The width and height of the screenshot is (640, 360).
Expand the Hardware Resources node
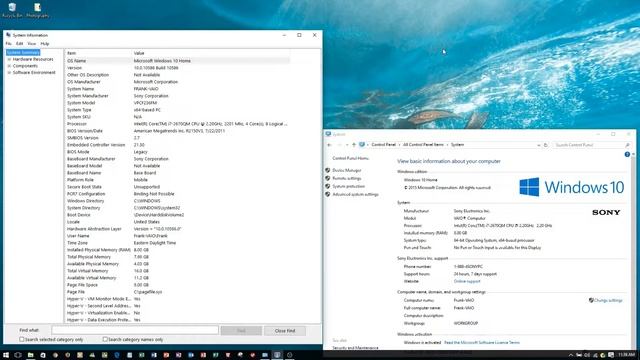9,59
